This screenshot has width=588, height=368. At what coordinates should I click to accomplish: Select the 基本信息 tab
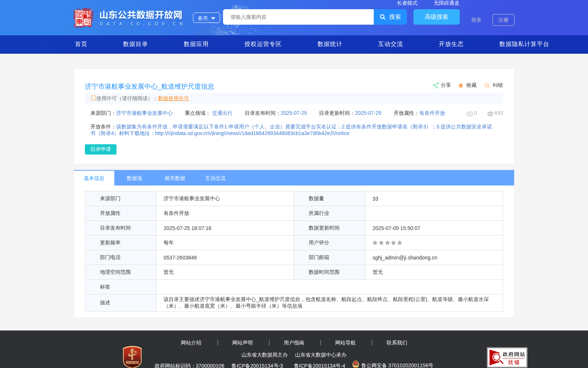94,178
